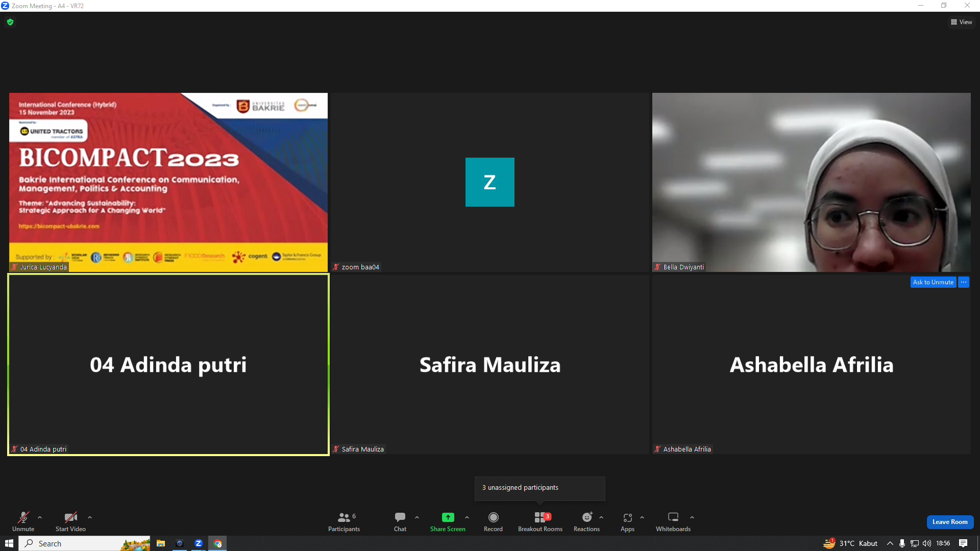The image size is (980, 551).
Task: Open File Explorer from the taskbar
Action: [161, 543]
